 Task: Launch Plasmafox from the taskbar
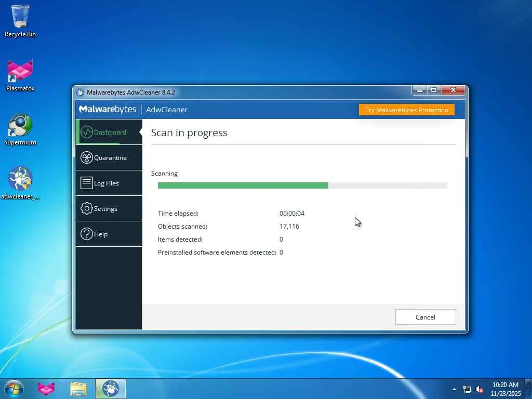click(46, 389)
